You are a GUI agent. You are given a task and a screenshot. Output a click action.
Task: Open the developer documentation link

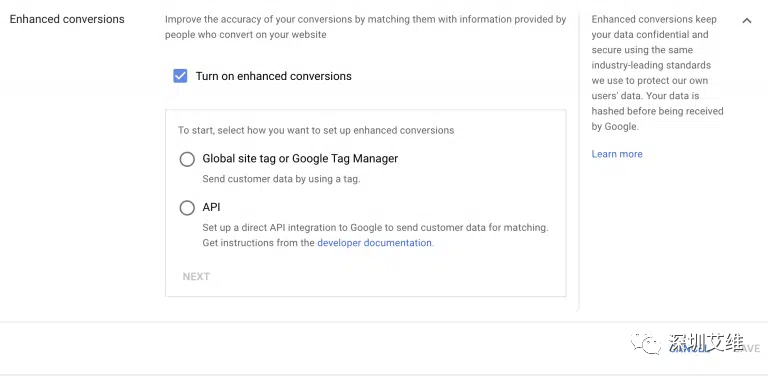click(x=375, y=243)
